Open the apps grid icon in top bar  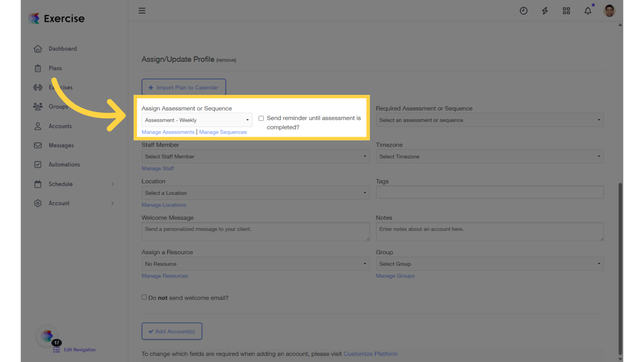[x=566, y=10]
